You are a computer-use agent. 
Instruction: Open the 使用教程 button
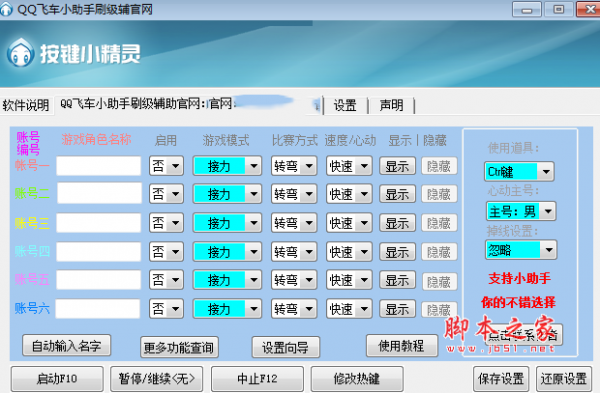coord(401,346)
